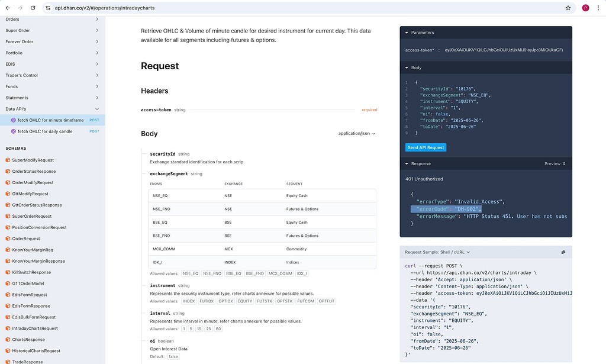The width and height of the screenshot is (606, 364).
Task: Expand the Forever Order section
Action: tap(52, 41)
